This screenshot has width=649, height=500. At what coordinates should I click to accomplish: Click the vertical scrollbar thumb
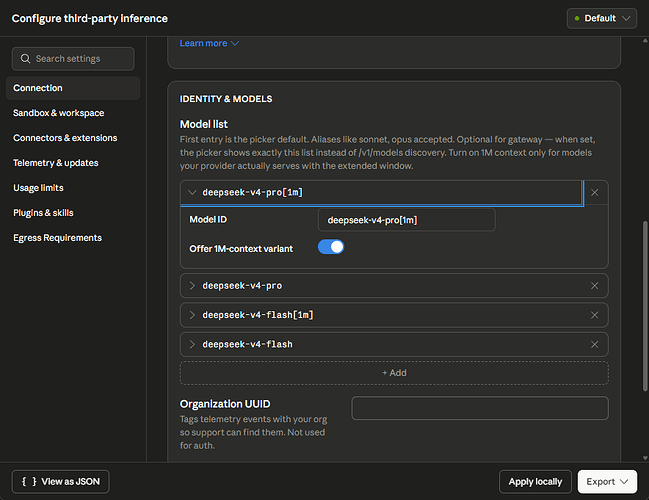point(644,306)
